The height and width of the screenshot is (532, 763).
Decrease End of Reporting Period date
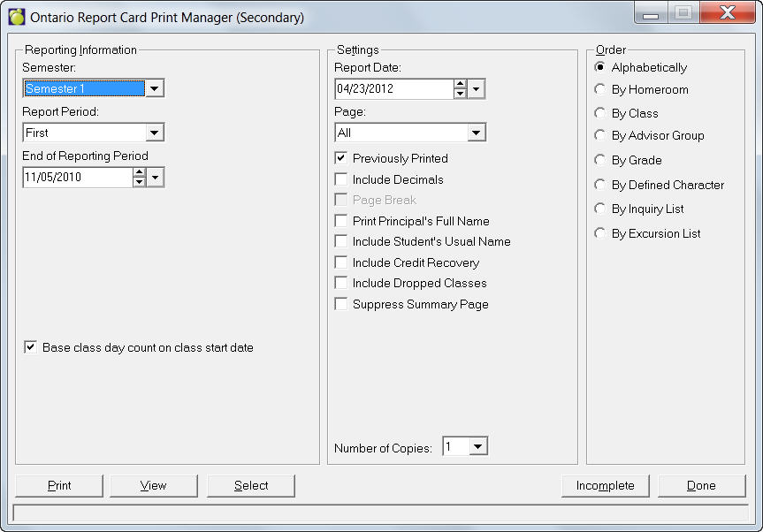click(139, 182)
